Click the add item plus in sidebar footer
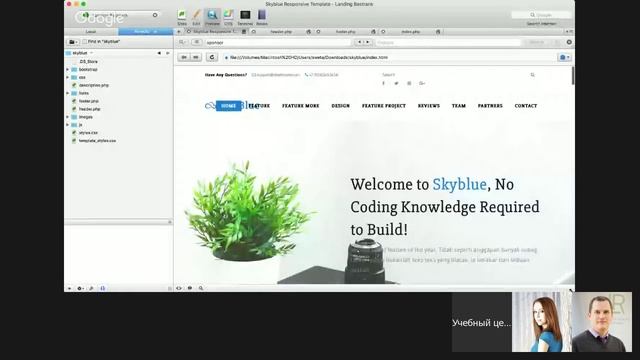640x360 pixels. [69, 288]
